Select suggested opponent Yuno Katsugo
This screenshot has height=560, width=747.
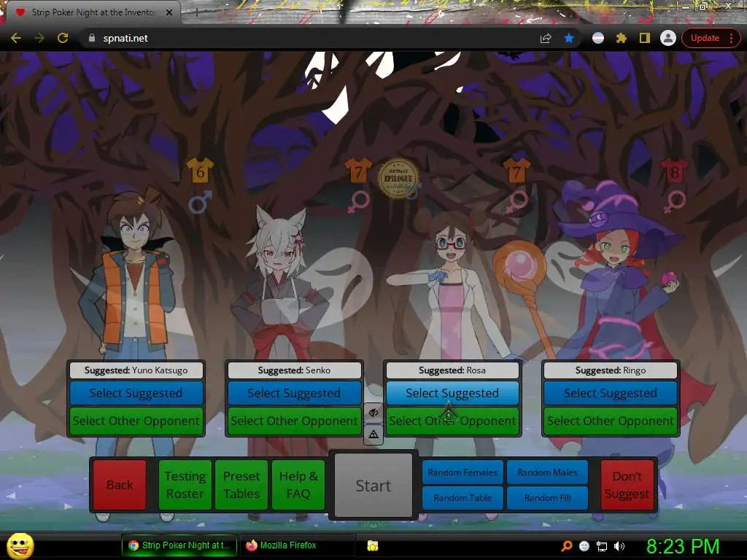click(x=136, y=393)
